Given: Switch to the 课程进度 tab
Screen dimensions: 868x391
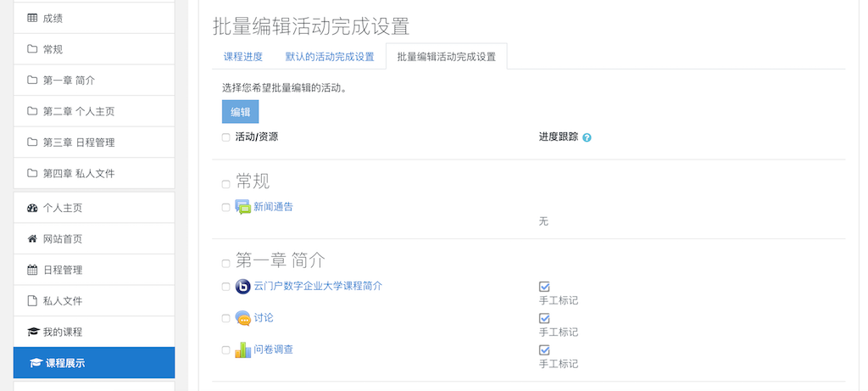Looking at the screenshot, I should (x=243, y=57).
